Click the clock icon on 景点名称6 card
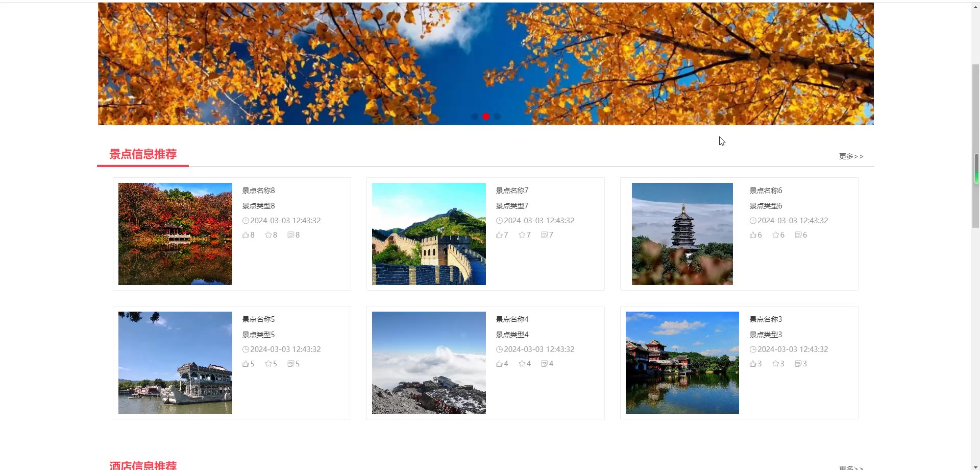 click(753, 221)
